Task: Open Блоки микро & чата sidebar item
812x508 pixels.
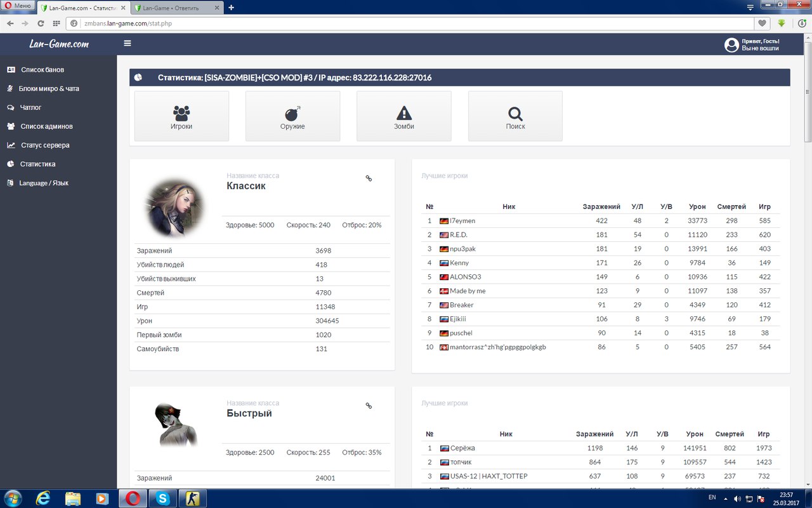Action: pos(49,89)
